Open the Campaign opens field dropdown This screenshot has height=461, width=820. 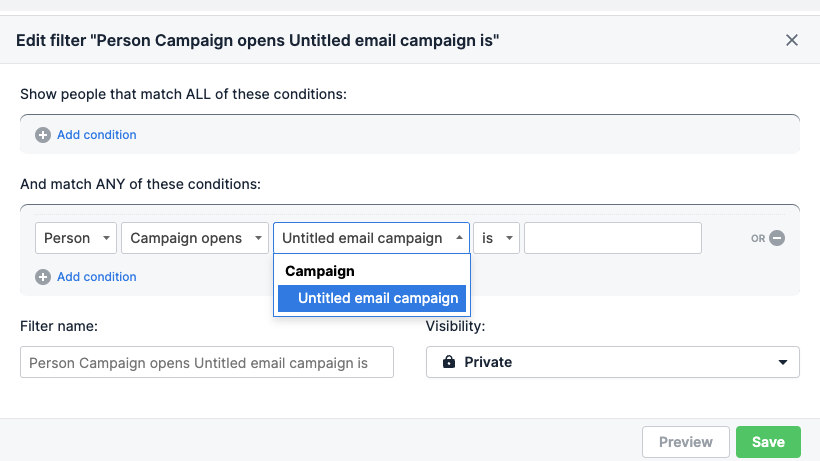point(195,238)
